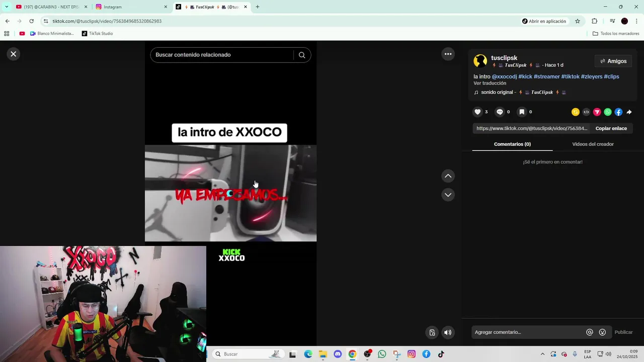644x362 pixels.
Task: Open the sonido original music link
Action: point(520,93)
